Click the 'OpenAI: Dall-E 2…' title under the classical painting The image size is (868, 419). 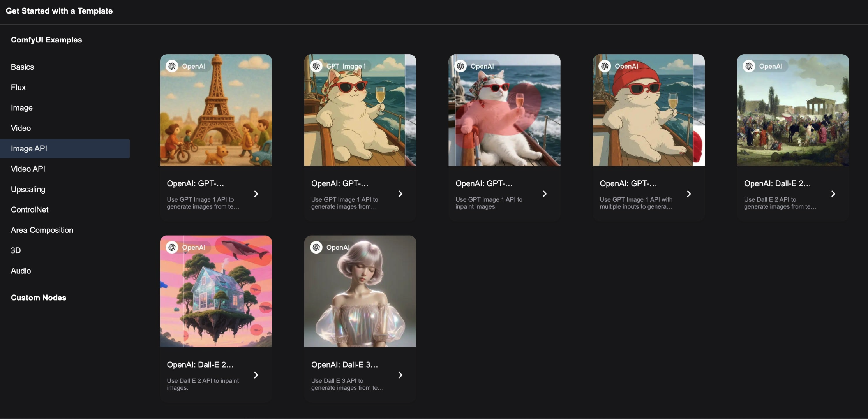point(778,183)
